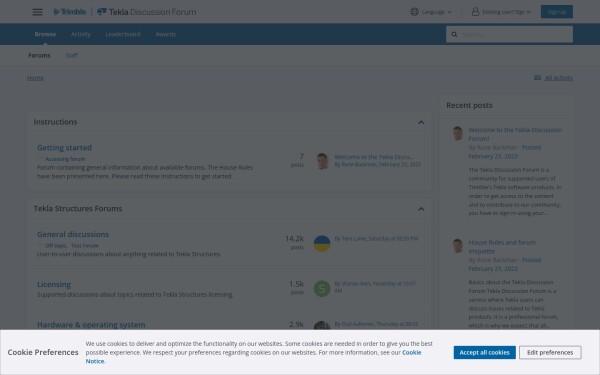Image resolution: width=600 pixels, height=375 pixels.
Task: Click the Tekla Discussion Forum logo
Action: [x=147, y=12]
